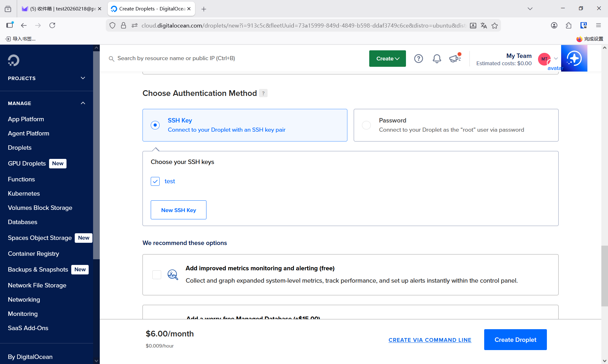Open the site permissions icon in address bar
The width and height of the screenshot is (608, 364).
coord(135,25)
